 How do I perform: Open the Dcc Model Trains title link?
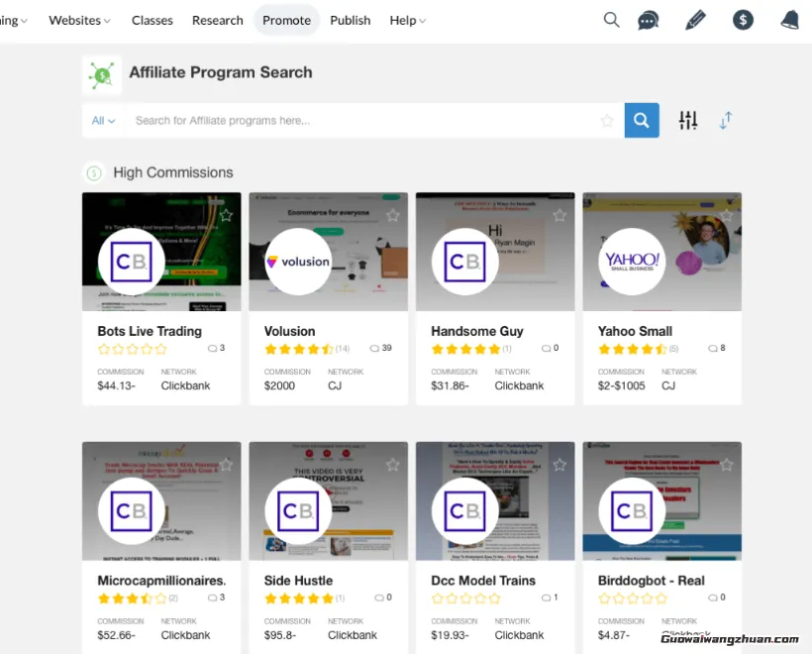tap(483, 581)
